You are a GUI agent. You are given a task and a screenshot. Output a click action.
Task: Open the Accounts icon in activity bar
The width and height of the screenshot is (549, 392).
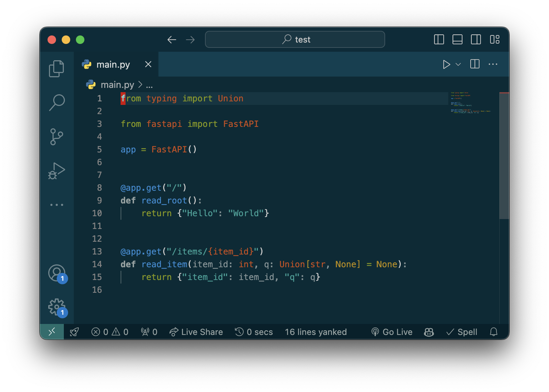[57, 273]
